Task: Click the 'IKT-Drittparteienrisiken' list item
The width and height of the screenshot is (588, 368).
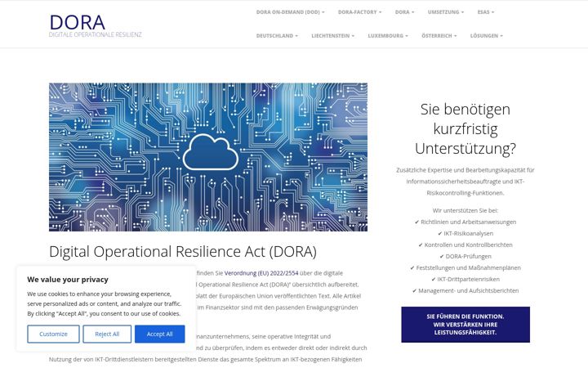Action: (x=465, y=279)
